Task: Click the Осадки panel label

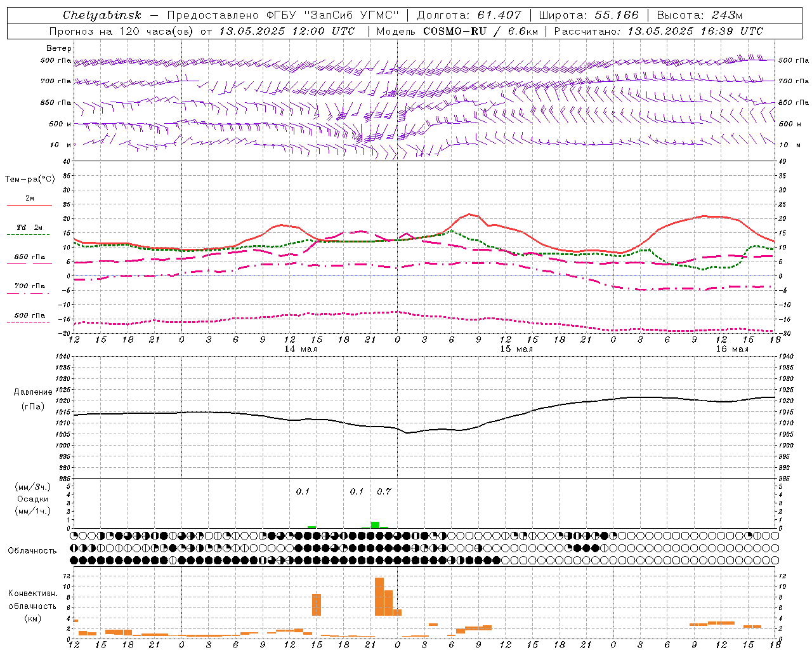Action: coord(33,499)
